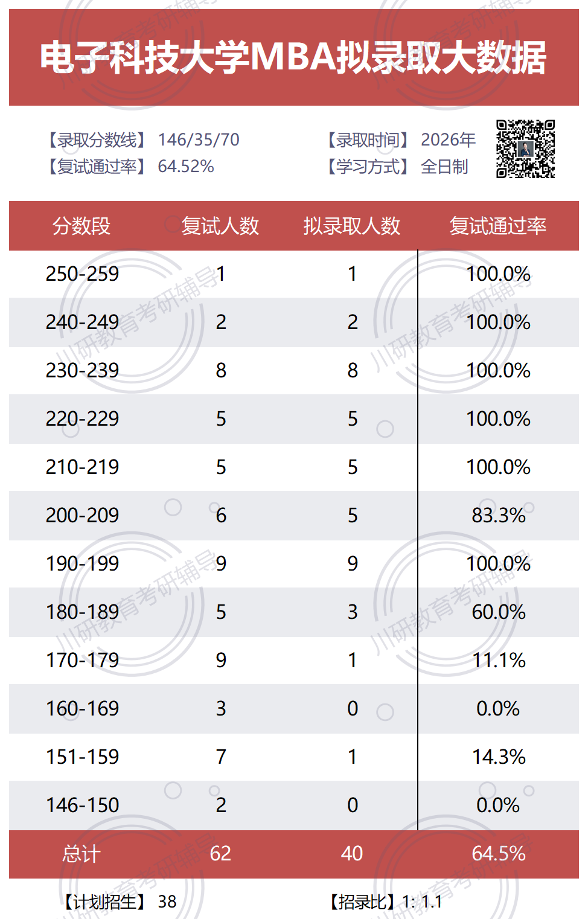The width and height of the screenshot is (588, 919).
Task: Click the 总计 total row label
Action: [x=81, y=854]
